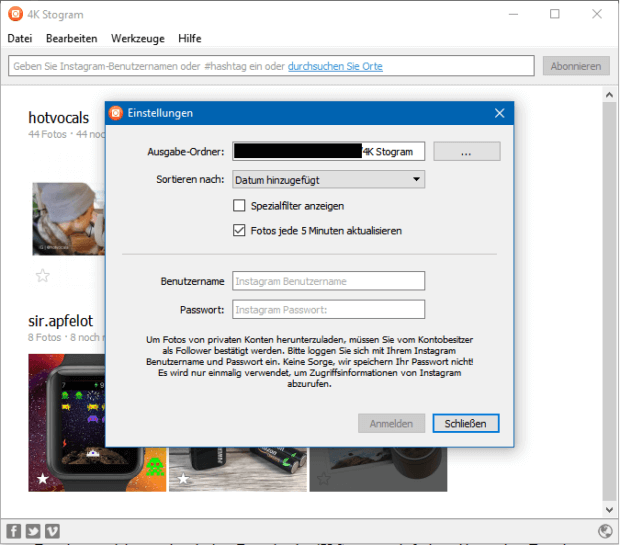Close the Einstellungen dialog with the X
Screen dimensions: 620x545
click(x=499, y=113)
